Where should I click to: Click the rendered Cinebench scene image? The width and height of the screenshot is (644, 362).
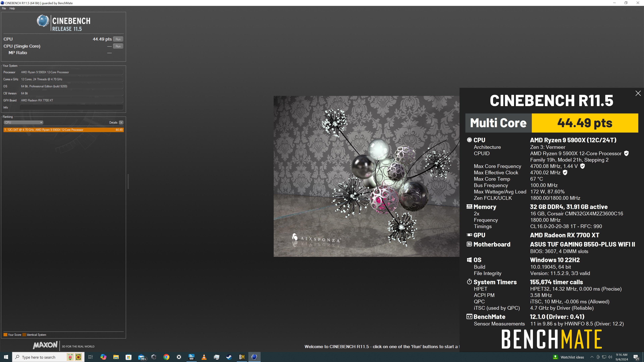click(366, 176)
